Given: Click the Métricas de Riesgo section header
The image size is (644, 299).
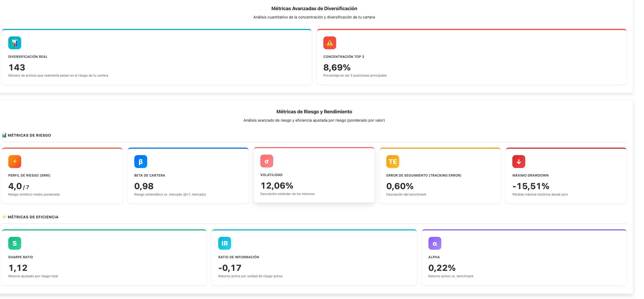Looking at the screenshot, I should 29,135.
